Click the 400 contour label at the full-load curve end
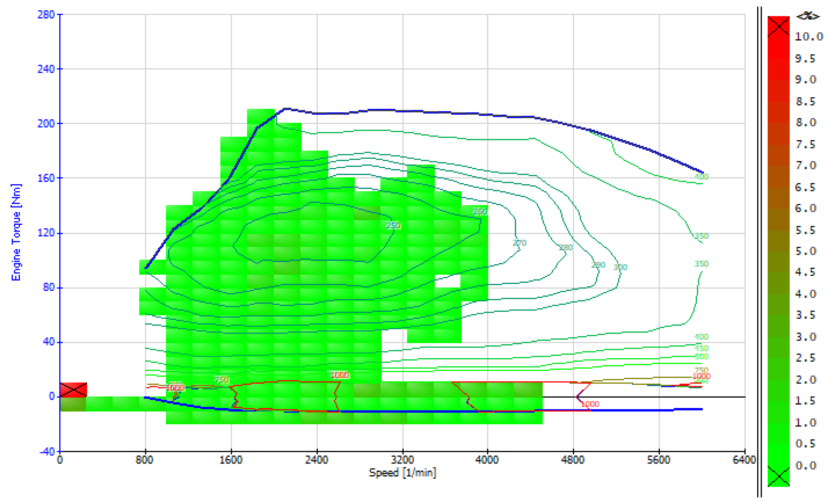829x504 pixels. point(701,177)
